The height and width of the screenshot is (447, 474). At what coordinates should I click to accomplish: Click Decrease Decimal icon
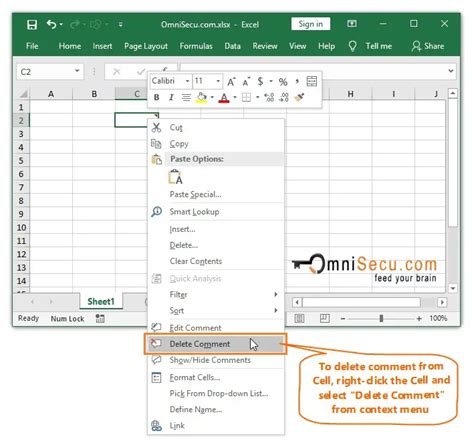[x=284, y=97]
